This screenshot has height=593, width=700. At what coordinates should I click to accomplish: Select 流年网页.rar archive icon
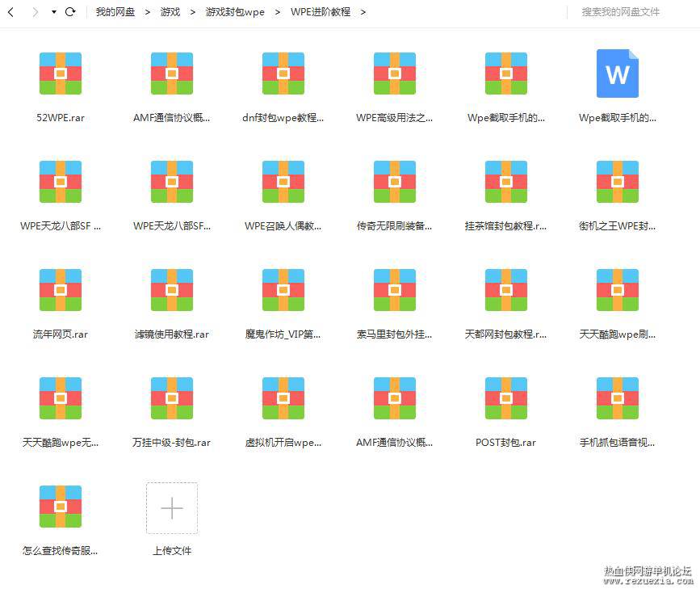coord(61,289)
